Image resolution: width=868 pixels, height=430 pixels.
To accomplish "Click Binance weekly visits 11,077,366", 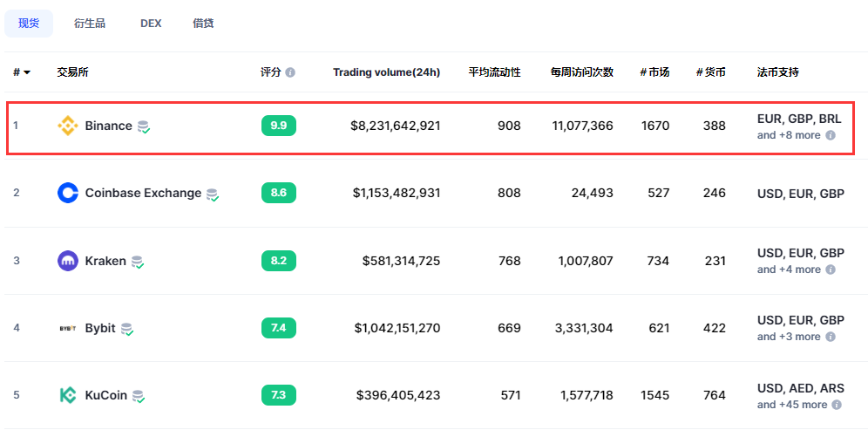I will 582,126.
